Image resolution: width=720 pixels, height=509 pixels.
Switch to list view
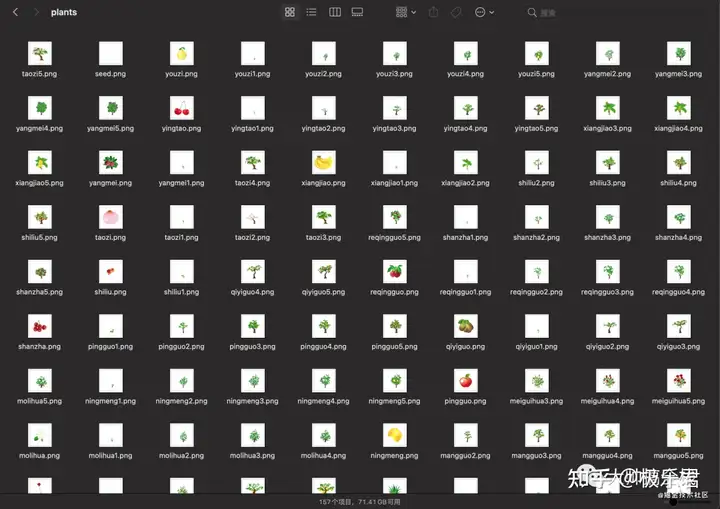311,12
